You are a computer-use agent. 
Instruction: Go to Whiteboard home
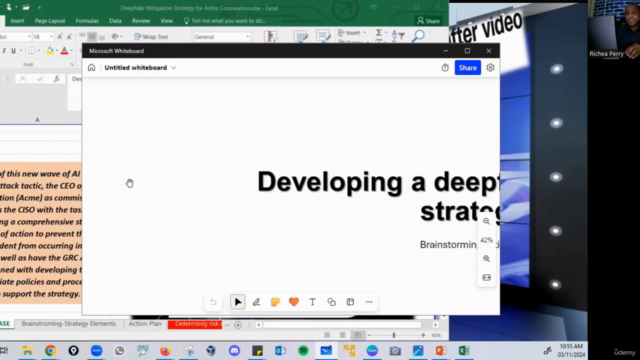tap(91, 68)
